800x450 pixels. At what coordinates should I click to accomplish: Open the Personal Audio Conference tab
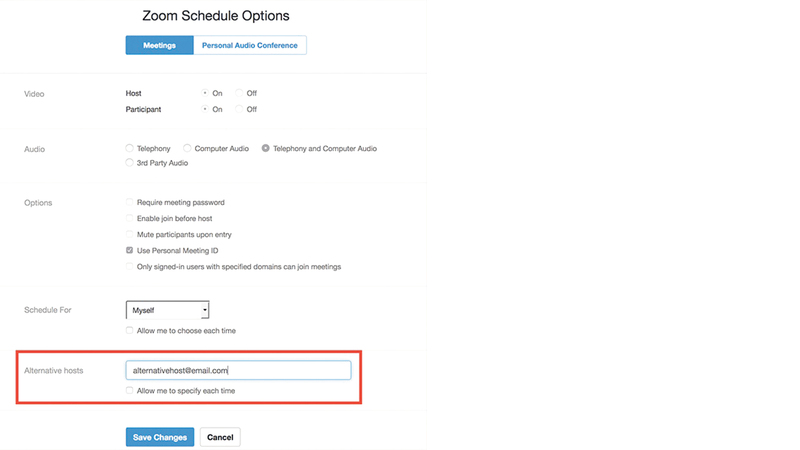point(249,45)
